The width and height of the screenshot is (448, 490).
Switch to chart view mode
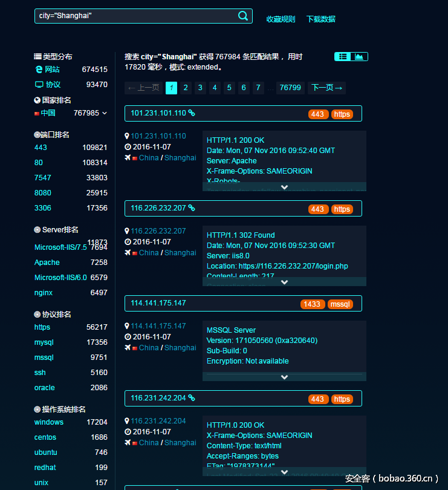tap(359, 57)
